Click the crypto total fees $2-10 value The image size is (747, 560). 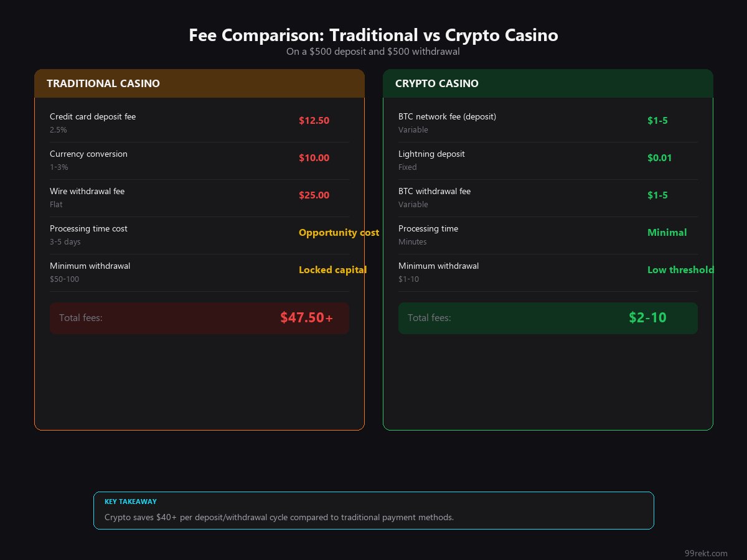pyautogui.click(x=647, y=318)
